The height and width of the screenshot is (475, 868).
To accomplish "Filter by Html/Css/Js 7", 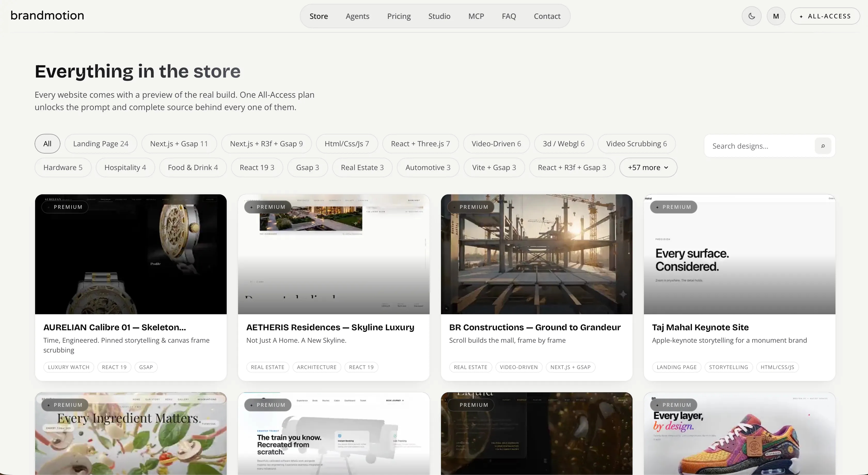I will (x=347, y=144).
